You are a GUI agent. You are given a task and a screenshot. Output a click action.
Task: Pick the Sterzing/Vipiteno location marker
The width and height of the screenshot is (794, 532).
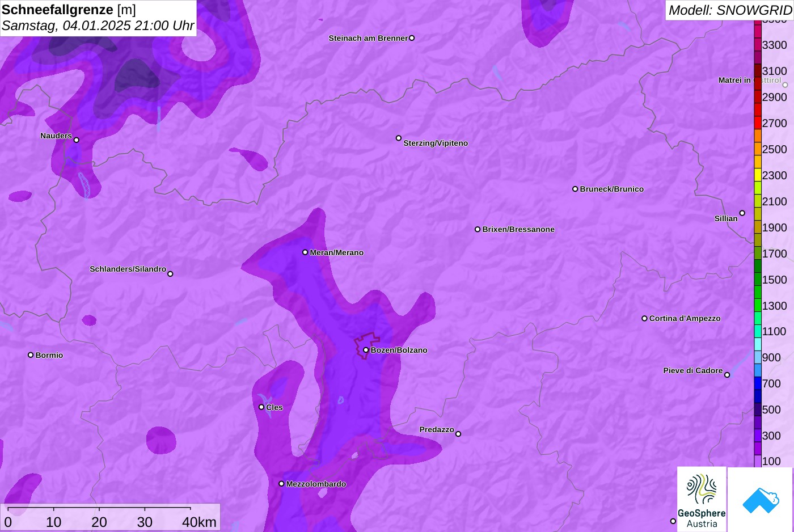(399, 138)
